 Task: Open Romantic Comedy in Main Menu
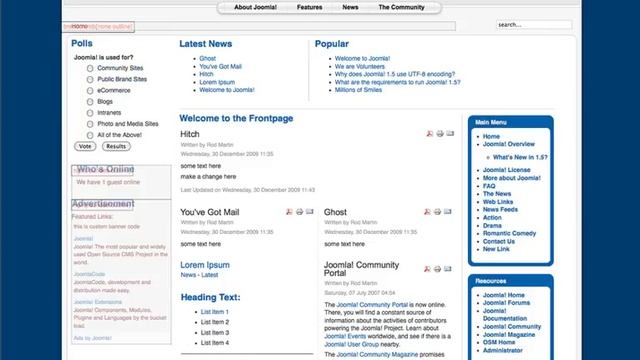[509, 233]
